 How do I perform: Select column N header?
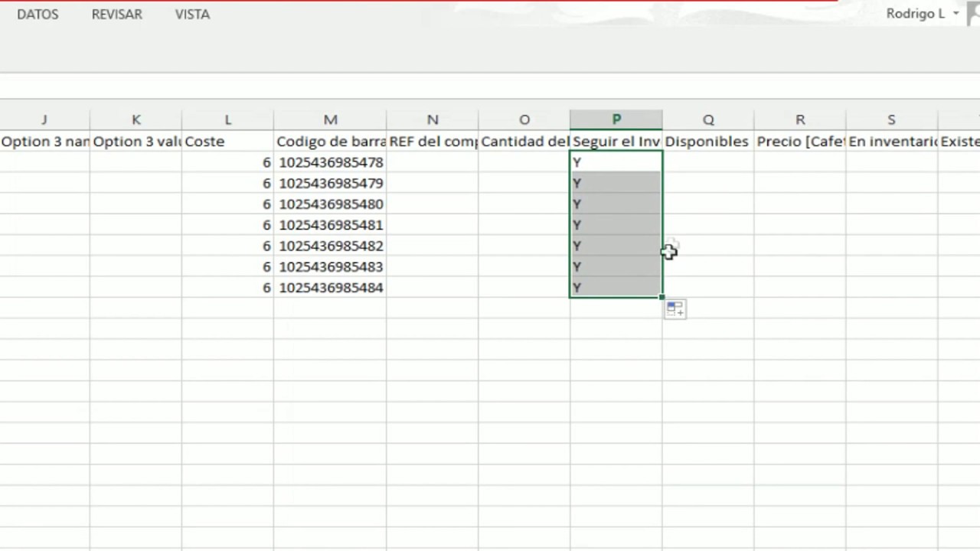433,120
